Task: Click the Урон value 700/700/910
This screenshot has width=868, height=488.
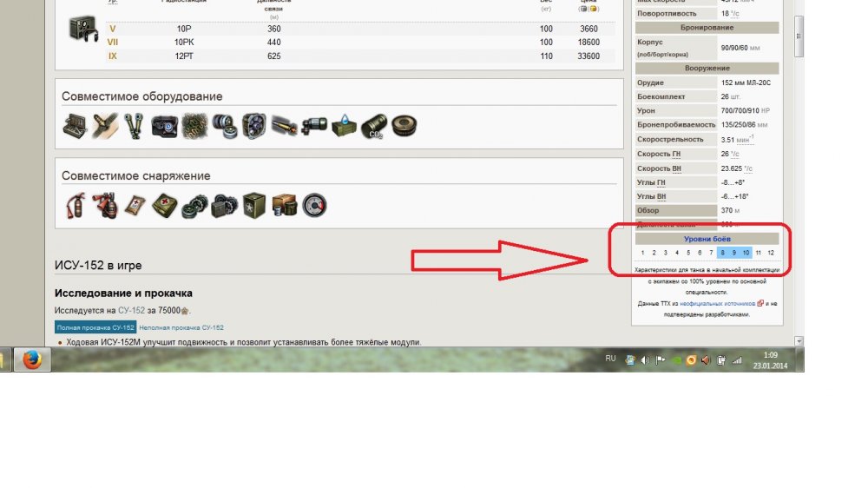Action: tap(740, 111)
